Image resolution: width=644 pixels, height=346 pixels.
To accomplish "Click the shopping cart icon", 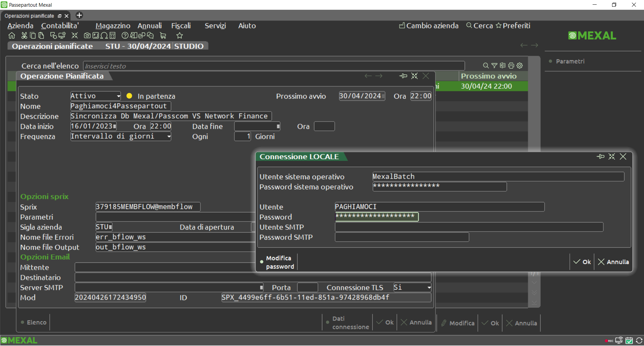I will 163,36.
